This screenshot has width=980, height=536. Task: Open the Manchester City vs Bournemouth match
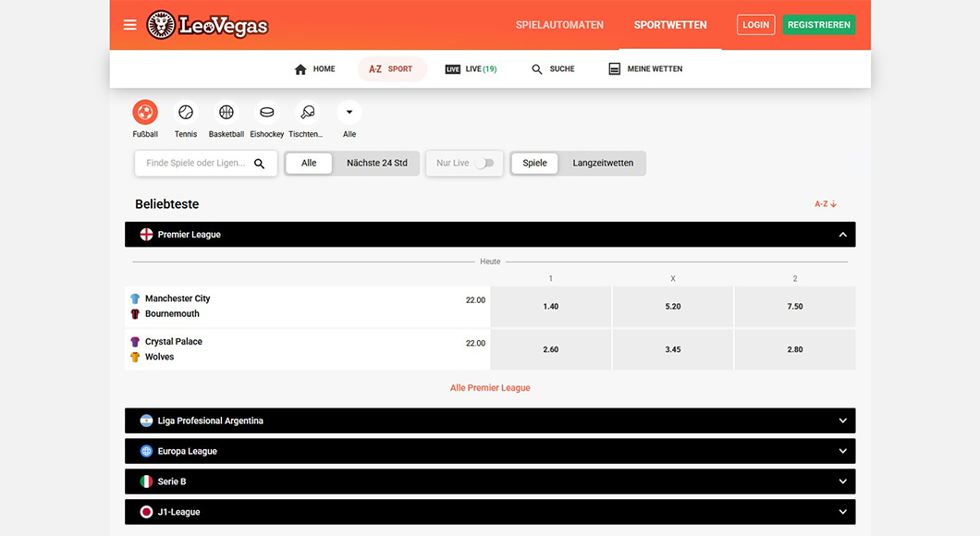point(308,306)
